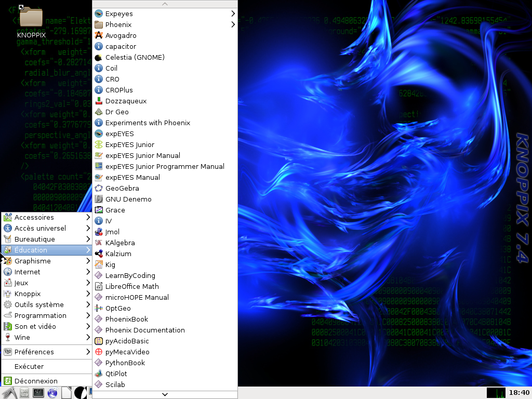The image size is (532, 399).
Task: Open the web browser taskbar icon
Action: pyautogui.click(x=52, y=393)
